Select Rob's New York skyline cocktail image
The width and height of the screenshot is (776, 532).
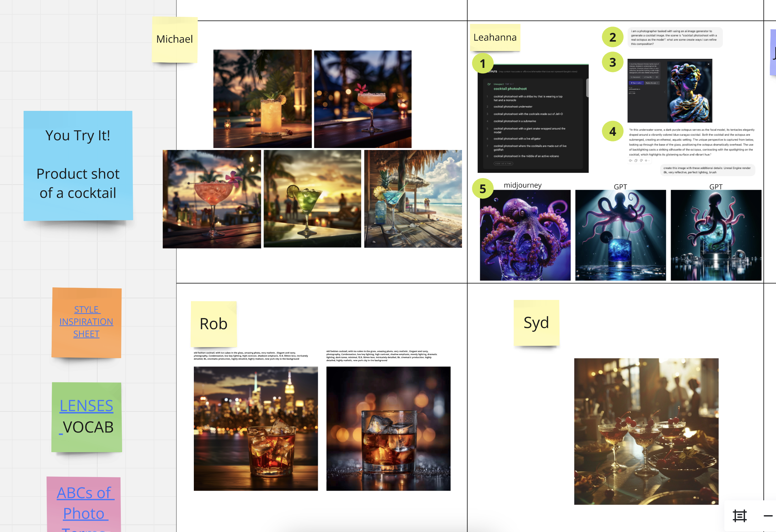coord(256,429)
